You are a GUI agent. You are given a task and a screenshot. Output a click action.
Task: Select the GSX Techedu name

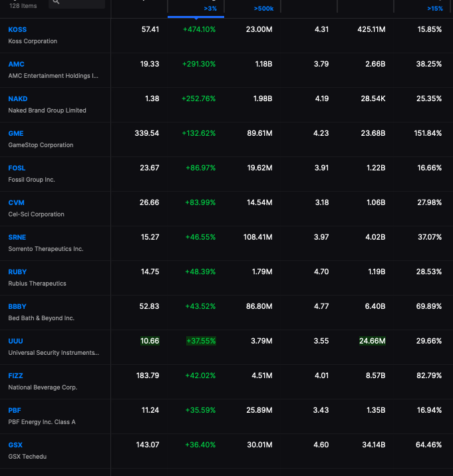click(x=27, y=456)
